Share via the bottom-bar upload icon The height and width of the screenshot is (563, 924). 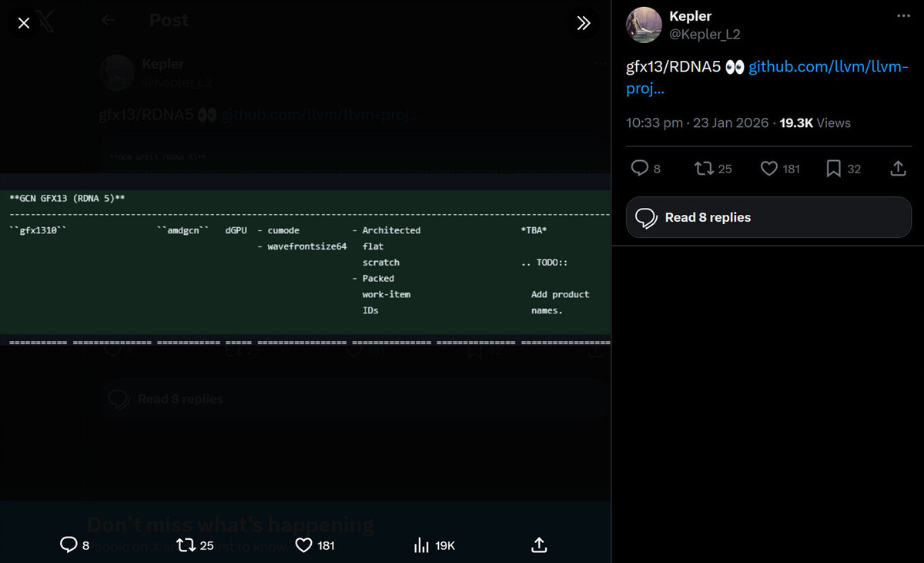540,545
